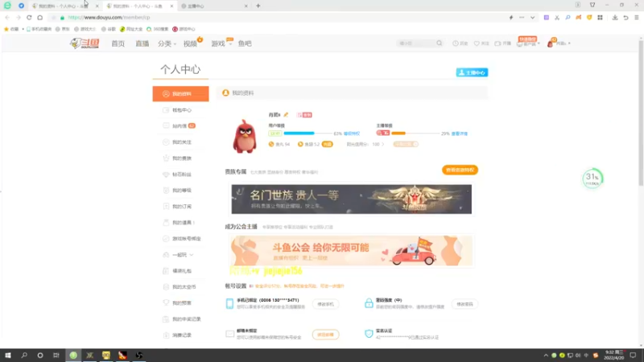Open the browser hamburger menu icon
This screenshot has height=362, width=644.
[x=636, y=18]
